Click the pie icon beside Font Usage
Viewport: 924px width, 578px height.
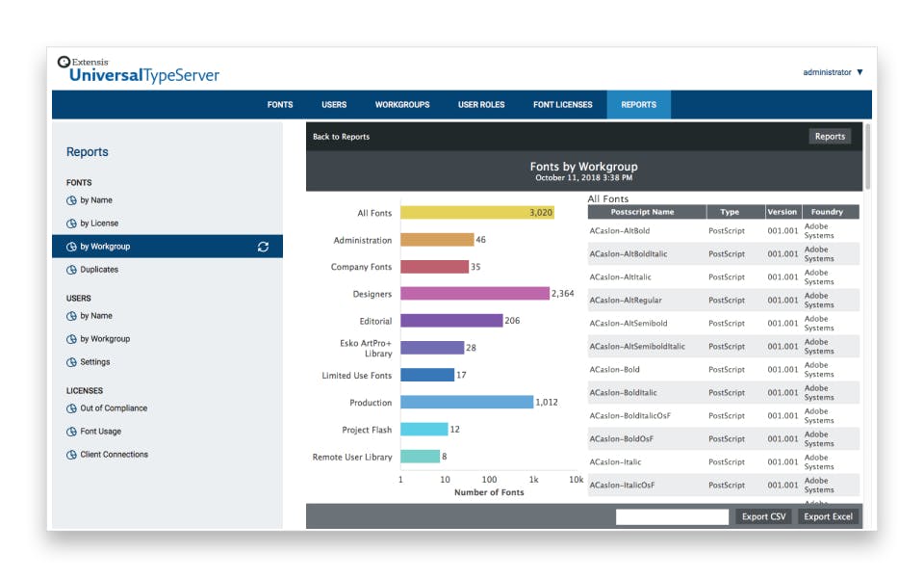(71, 432)
